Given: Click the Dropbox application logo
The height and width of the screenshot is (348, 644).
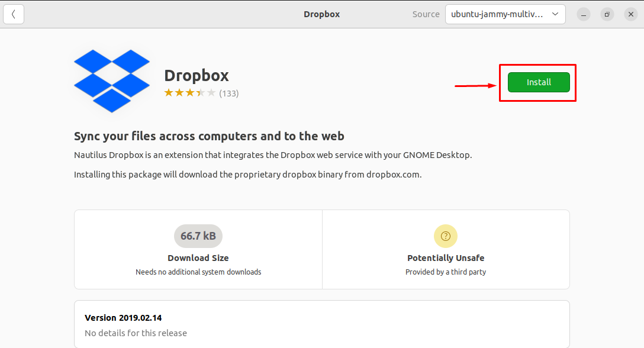Looking at the screenshot, I should pyautogui.click(x=112, y=81).
